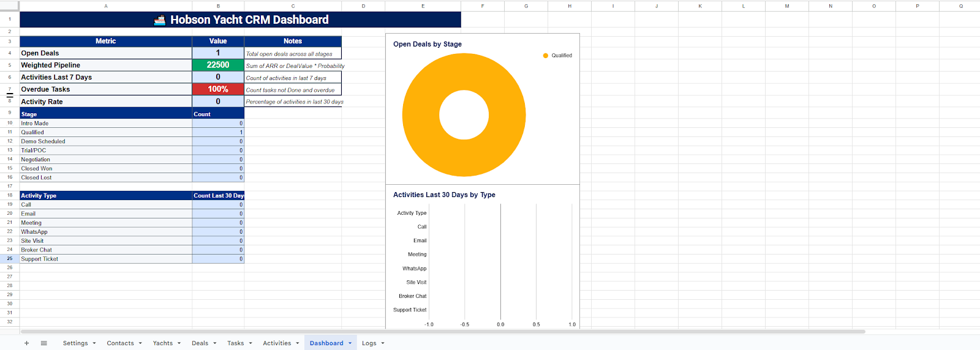
Task: Select column A header
Action: tap(106, 6)
